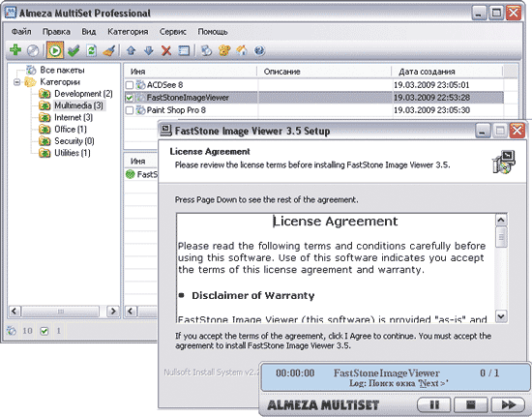532x417 pixels.
Task: Open the Правка menu
Action: point(56,32)
